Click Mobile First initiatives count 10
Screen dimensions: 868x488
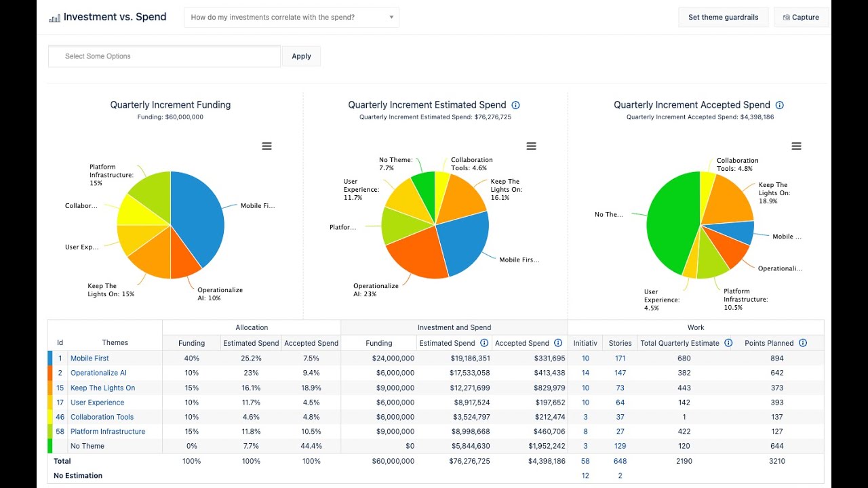tap(585, 359)
